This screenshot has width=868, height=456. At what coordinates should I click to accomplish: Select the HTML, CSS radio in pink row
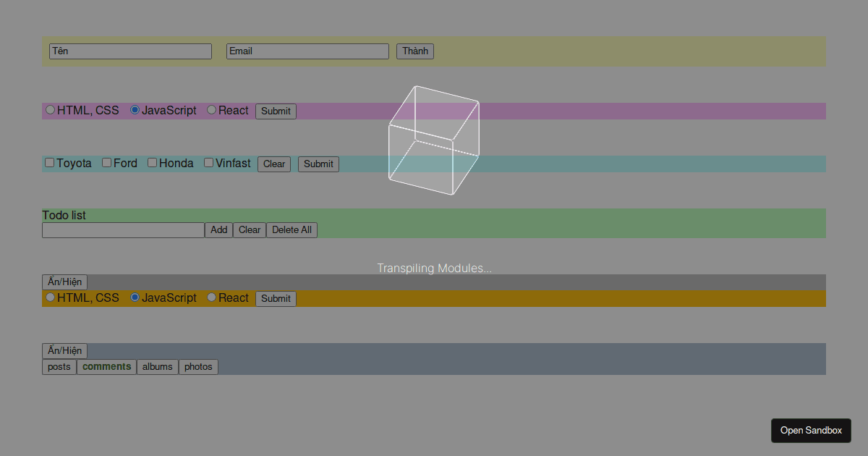51,110
